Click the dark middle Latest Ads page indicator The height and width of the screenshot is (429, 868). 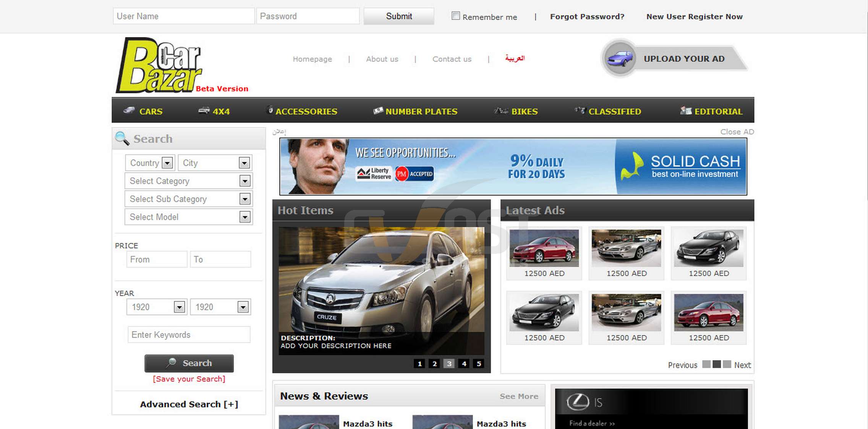(717, 364)
